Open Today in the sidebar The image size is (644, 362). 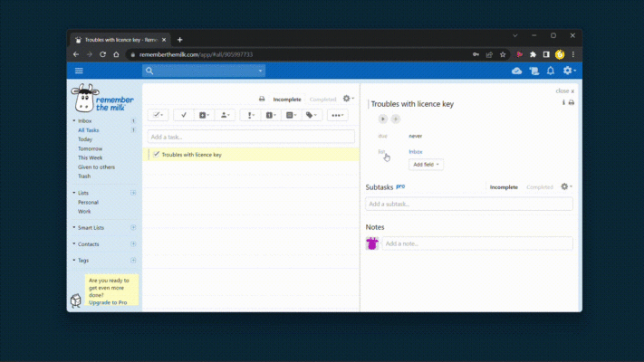(x=85, y=139)
